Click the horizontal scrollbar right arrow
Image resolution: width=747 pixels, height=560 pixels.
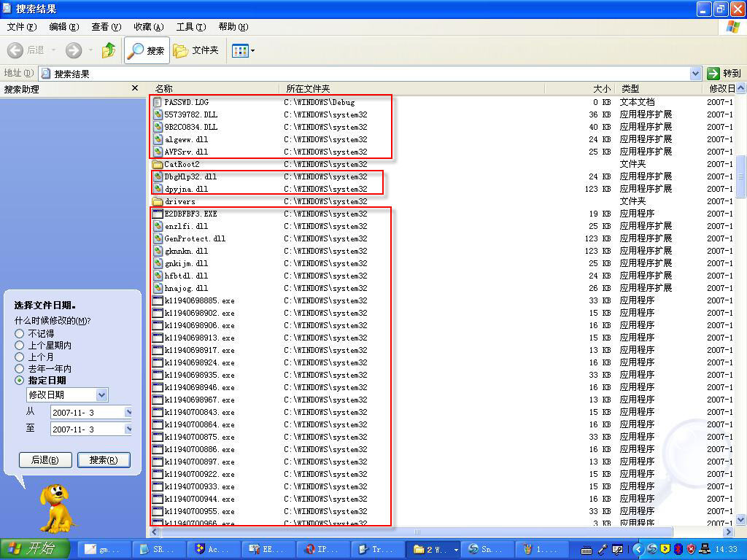coord(729,532)
